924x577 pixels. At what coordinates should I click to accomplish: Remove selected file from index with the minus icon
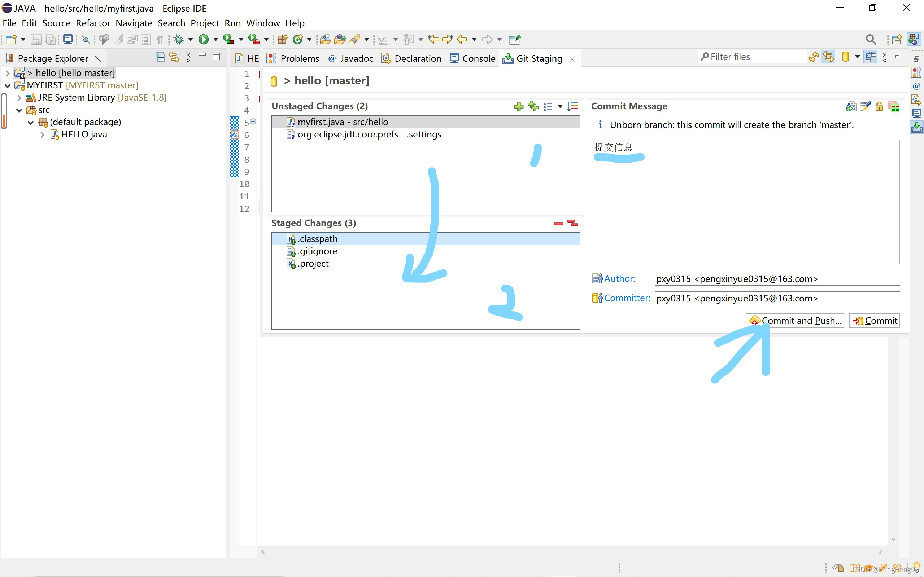[x=558, y=223]
